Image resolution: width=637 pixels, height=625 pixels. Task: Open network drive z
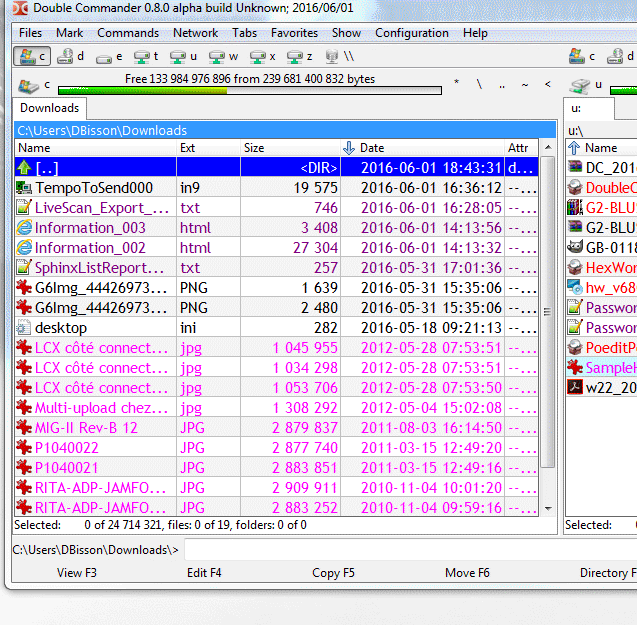tap(299, 56)
